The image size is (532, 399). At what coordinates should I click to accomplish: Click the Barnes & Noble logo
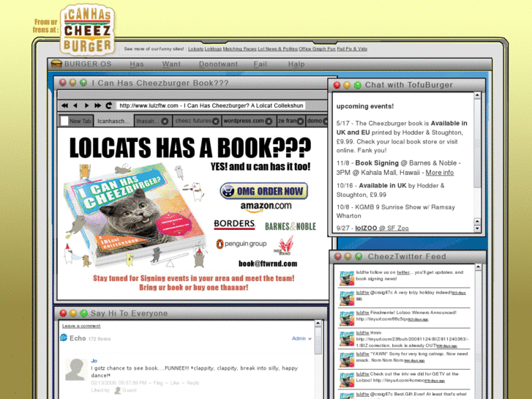click(x=291, y=226)
